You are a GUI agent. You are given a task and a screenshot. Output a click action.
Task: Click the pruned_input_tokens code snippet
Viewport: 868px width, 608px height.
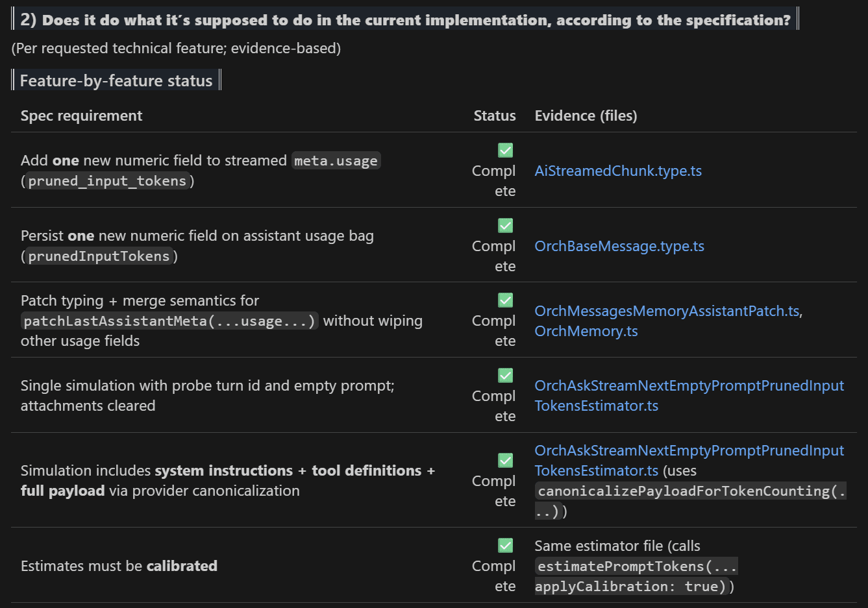107,181
